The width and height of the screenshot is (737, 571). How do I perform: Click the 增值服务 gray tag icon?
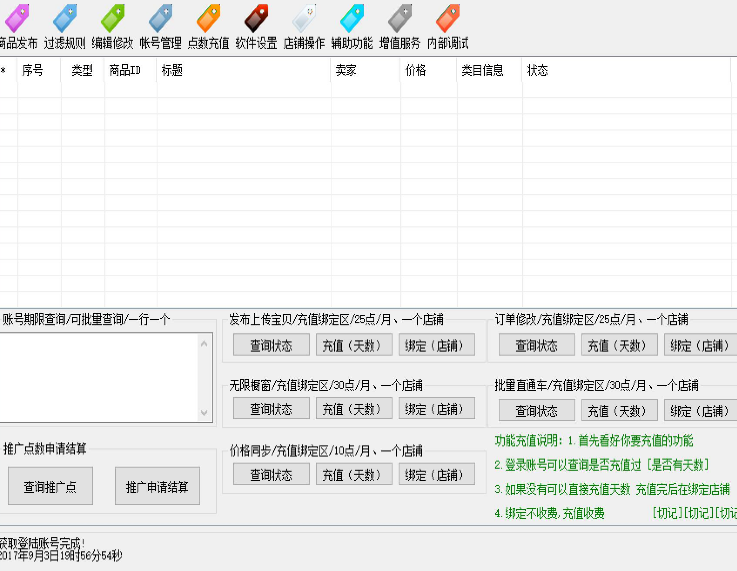coord(399,18)
